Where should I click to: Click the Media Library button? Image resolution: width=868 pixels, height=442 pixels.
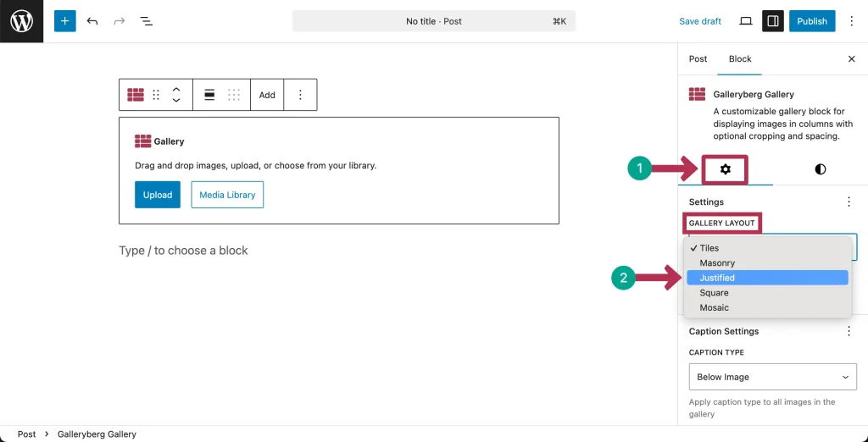227,195
